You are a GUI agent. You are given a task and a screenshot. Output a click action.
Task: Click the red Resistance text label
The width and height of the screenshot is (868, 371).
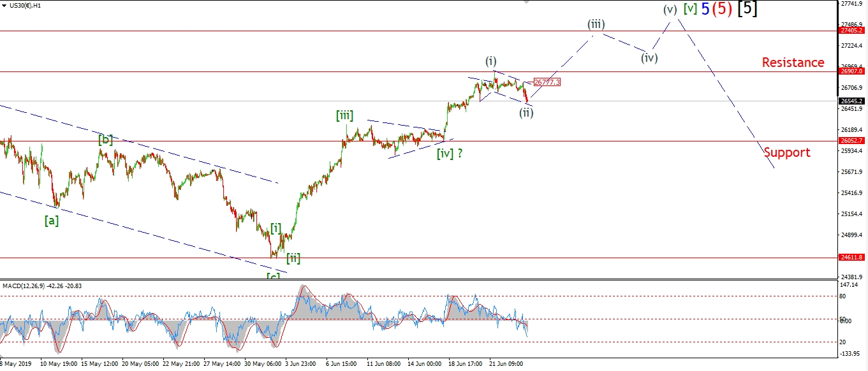click(x=793, y=62)
